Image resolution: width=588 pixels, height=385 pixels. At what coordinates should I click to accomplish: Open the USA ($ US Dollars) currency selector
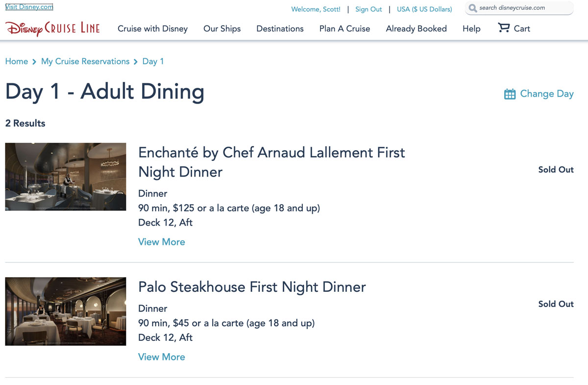click(424, 9)
